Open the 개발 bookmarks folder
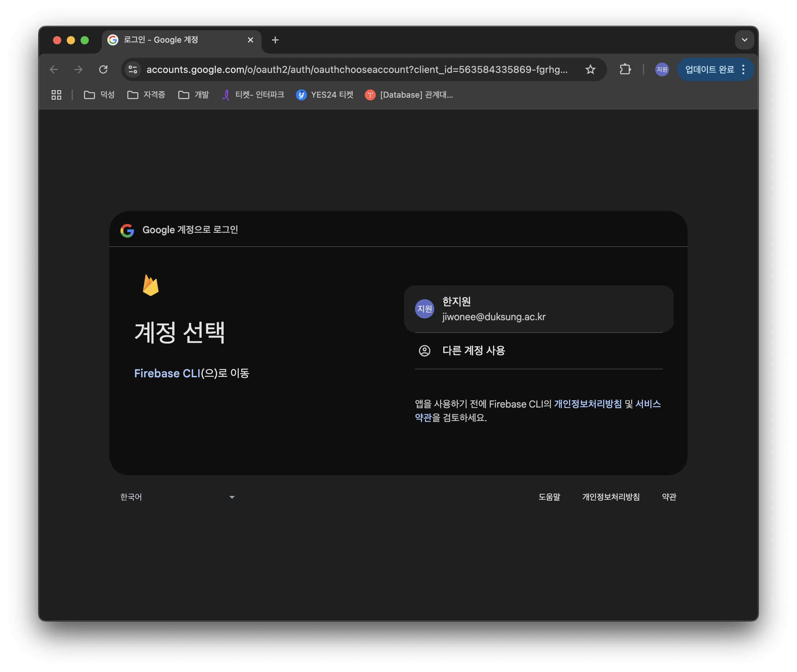This screenshot has width=797, height=672. tap(194, 95)
